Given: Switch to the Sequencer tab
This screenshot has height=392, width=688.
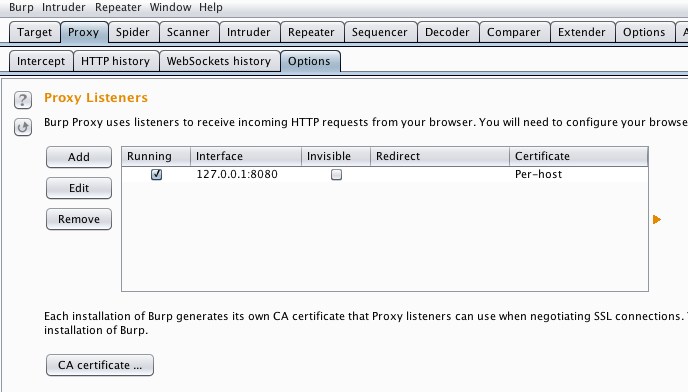Looking at the screenshot, I should [x=380, y=32].
